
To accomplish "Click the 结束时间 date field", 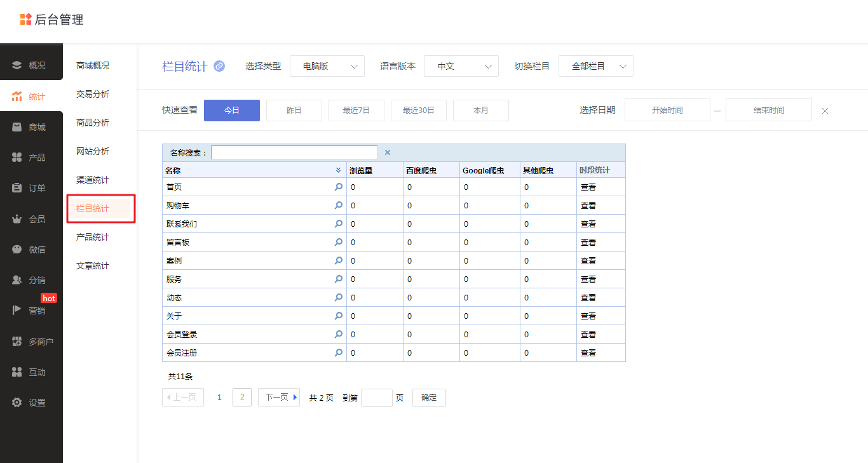I will (x=769, y=111).
